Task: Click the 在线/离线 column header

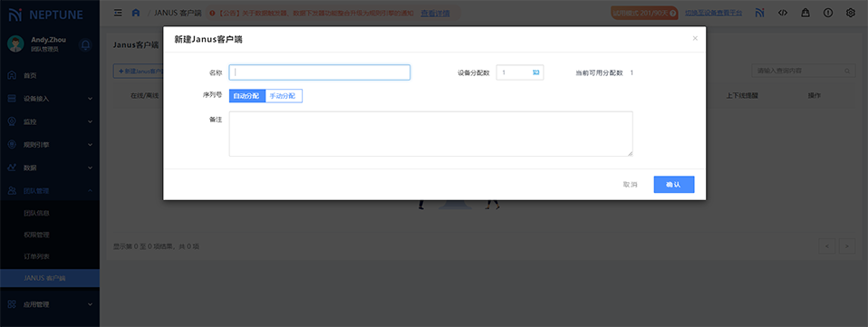Action: pyautogui.click(x=144, y=96)
